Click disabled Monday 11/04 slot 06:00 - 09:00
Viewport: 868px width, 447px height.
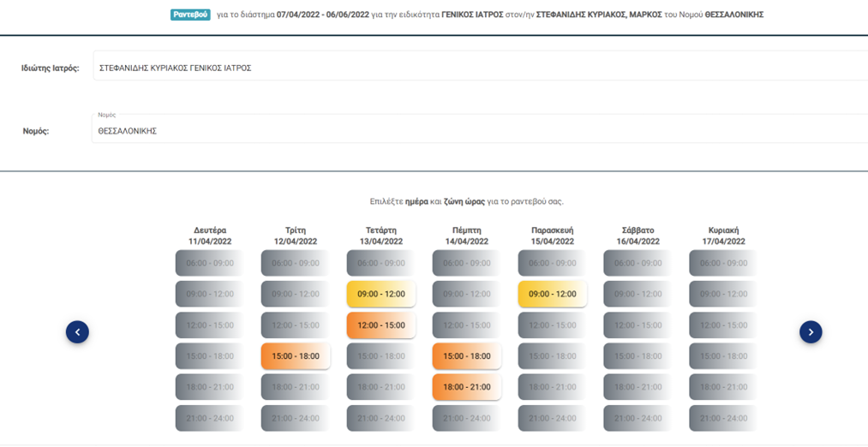pyautogui.click(x=210, y=263)
